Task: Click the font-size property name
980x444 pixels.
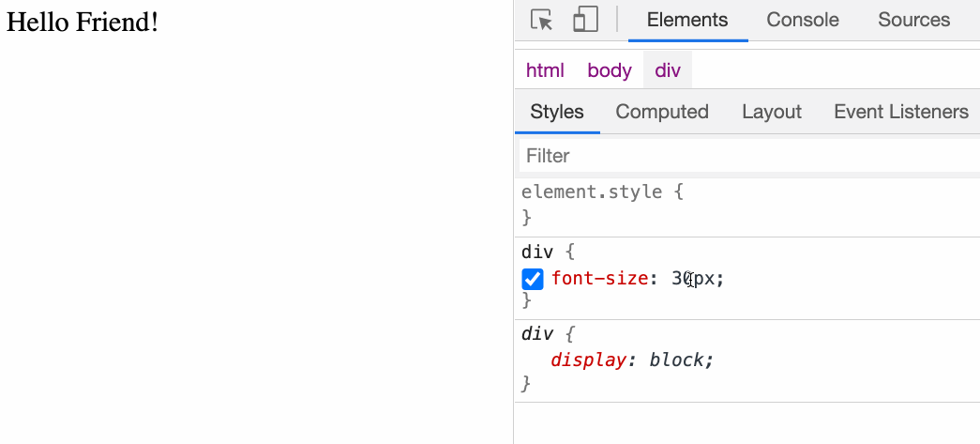Action: point(599,278)
